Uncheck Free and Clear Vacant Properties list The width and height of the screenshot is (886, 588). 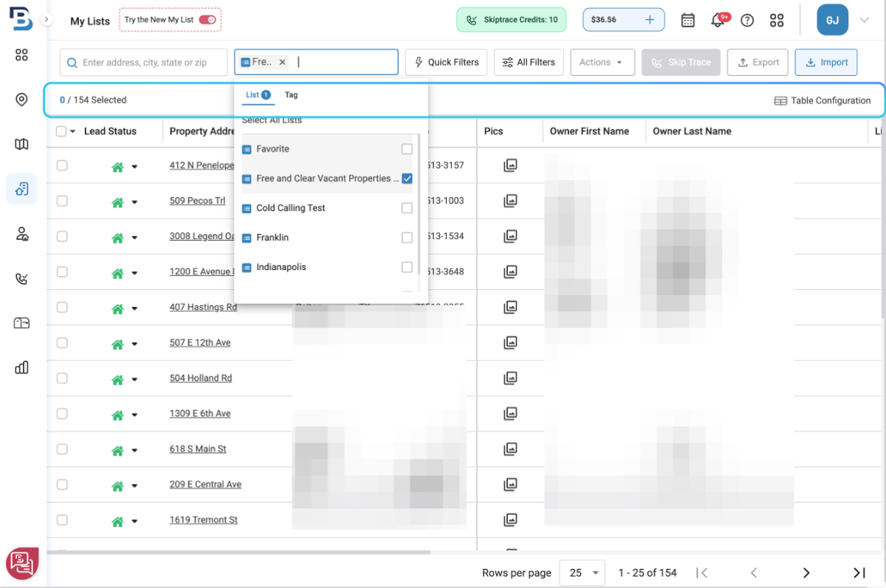click(x=407, y=178)
